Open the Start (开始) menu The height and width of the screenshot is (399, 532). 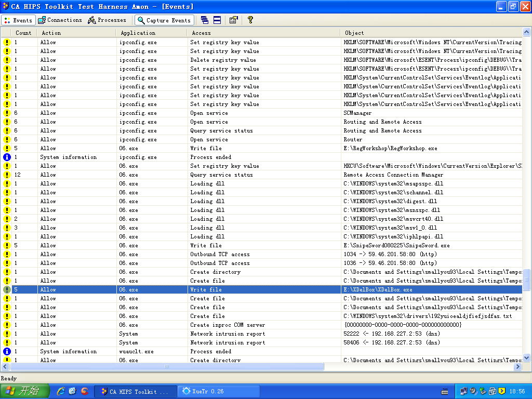click(25, 391)
